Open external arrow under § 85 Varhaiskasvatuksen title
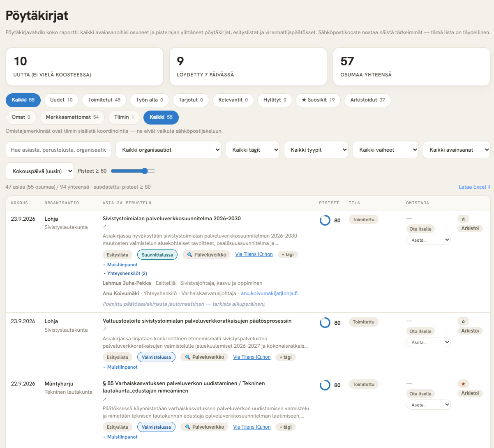The width and height of the screenshot is (494, 448). 104,399
